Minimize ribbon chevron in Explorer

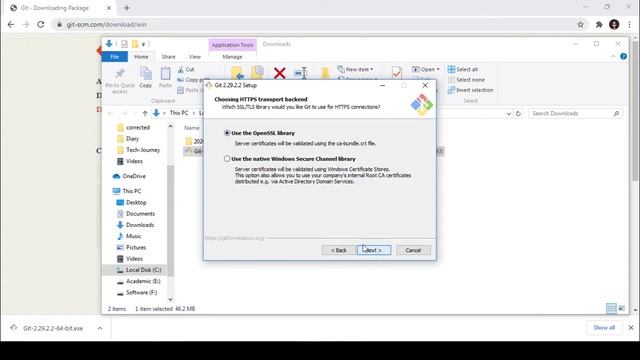[x=613, y=56]
